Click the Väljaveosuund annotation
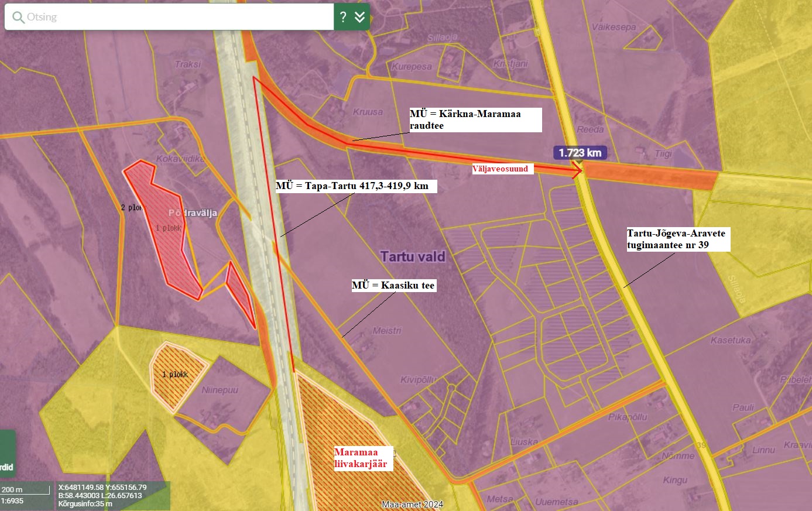 pos(501,169)
